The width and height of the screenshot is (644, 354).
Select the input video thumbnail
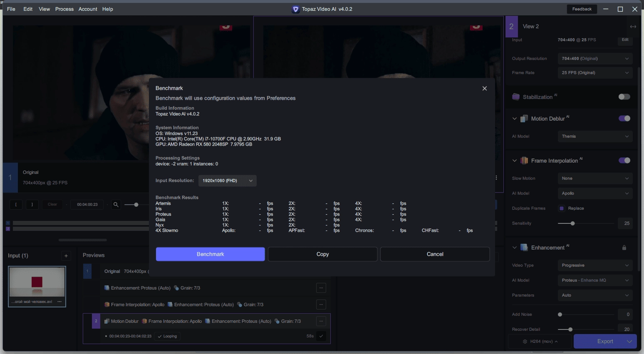click(x=37, y=282)
